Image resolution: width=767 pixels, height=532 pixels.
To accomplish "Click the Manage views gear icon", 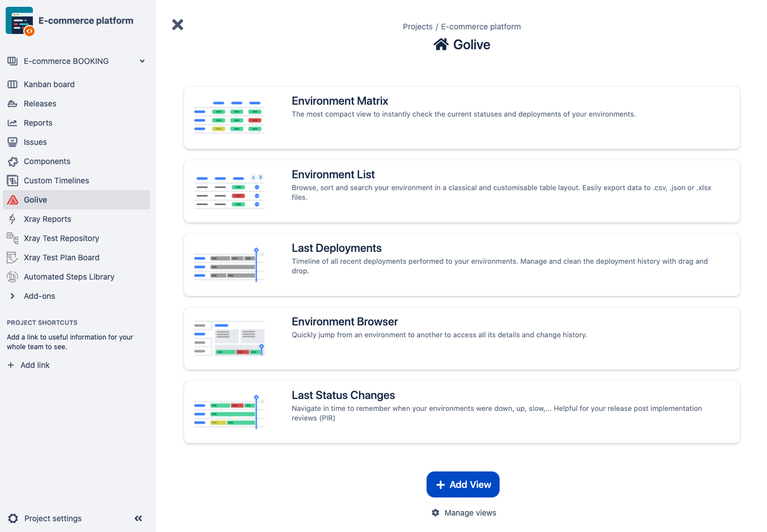I will tap(435, 513).
